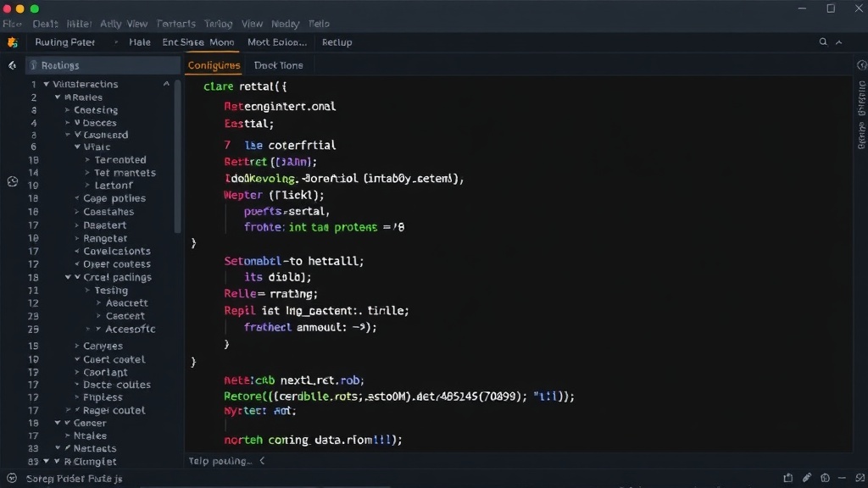Select the Canyaes tree row
This screenshot has width=868, height=488.
click(103, 346)
